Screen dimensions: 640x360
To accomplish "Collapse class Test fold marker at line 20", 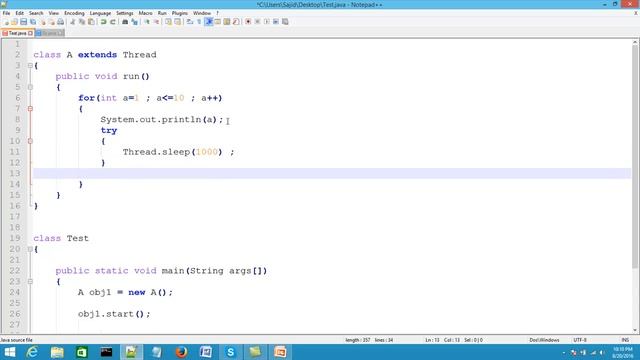I will (30, 249).
